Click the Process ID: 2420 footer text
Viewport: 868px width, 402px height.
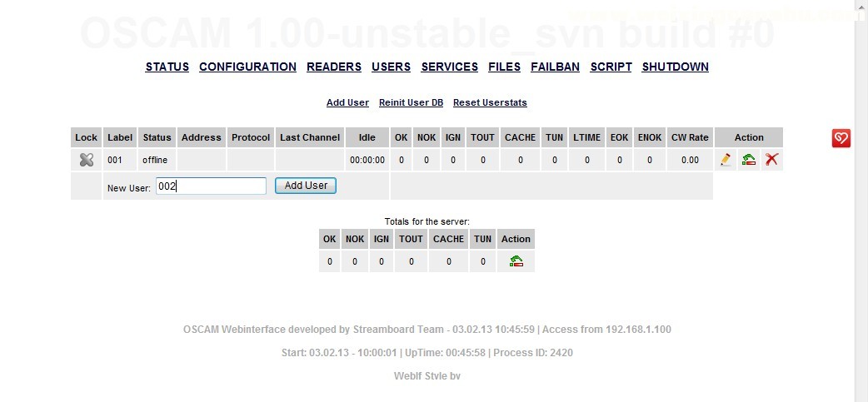[533, 353]
